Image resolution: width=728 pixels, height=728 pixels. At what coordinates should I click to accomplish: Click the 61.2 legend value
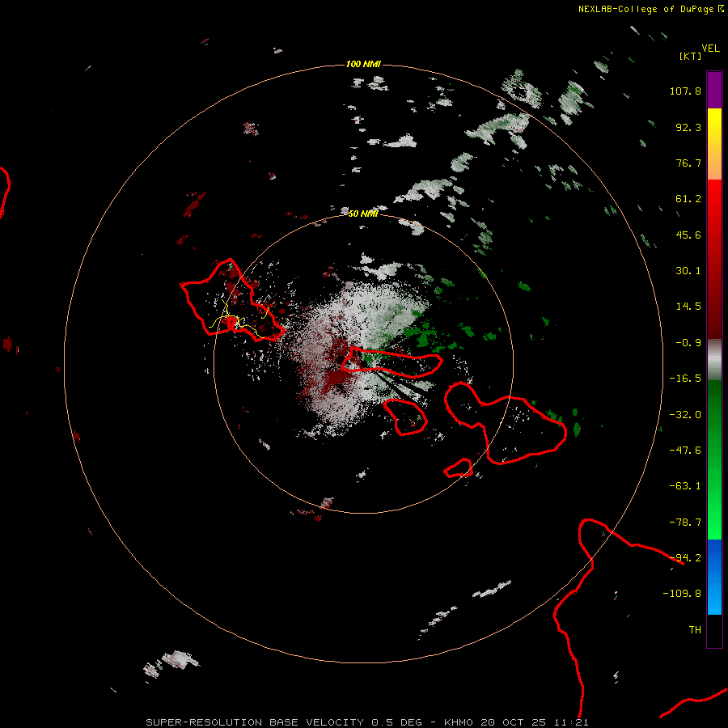pyautogui.click(x=688, y=199)
